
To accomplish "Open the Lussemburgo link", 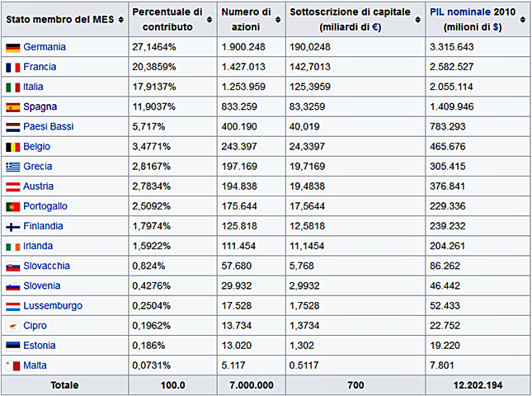I will [53, 306].
